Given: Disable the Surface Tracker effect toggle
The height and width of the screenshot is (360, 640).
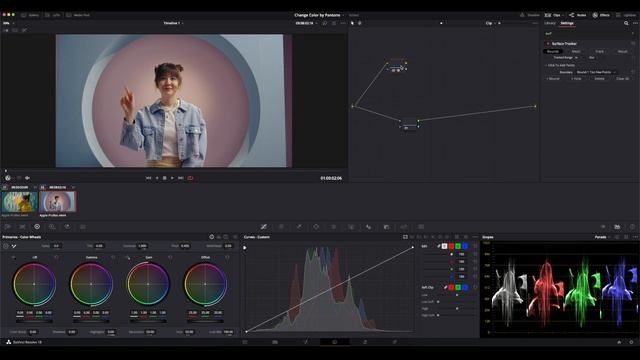Looking at the screenshot, I should 548,44.
